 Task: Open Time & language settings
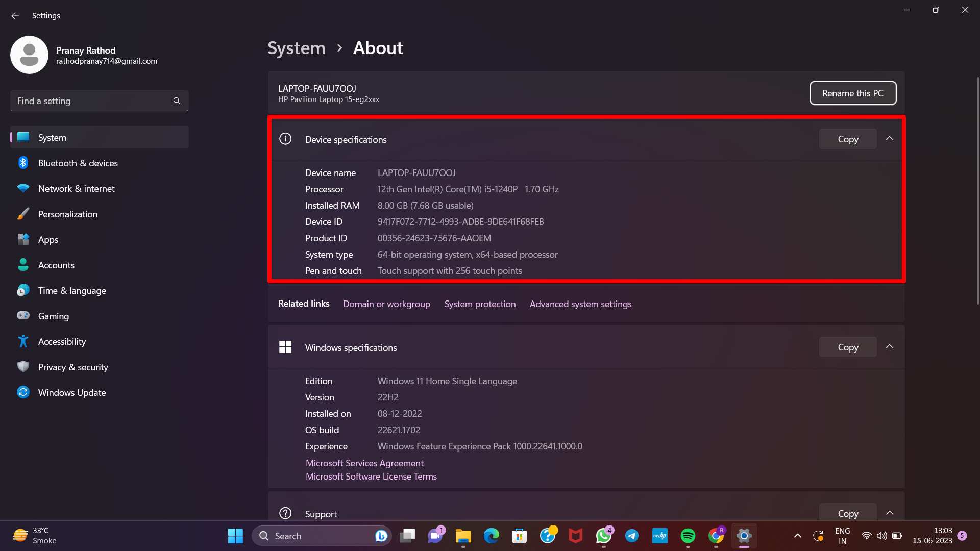pos(100,290)
